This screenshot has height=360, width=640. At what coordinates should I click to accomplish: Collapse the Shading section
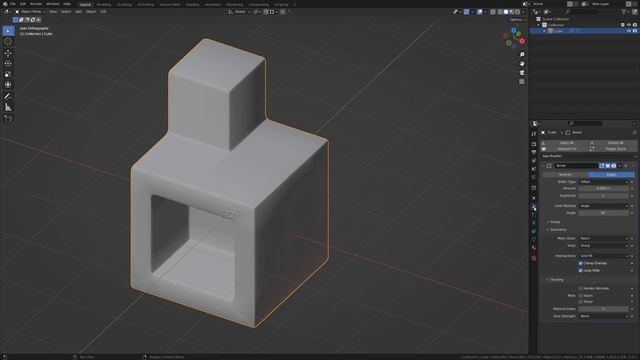pyautogui.click(x=556, y=280)
